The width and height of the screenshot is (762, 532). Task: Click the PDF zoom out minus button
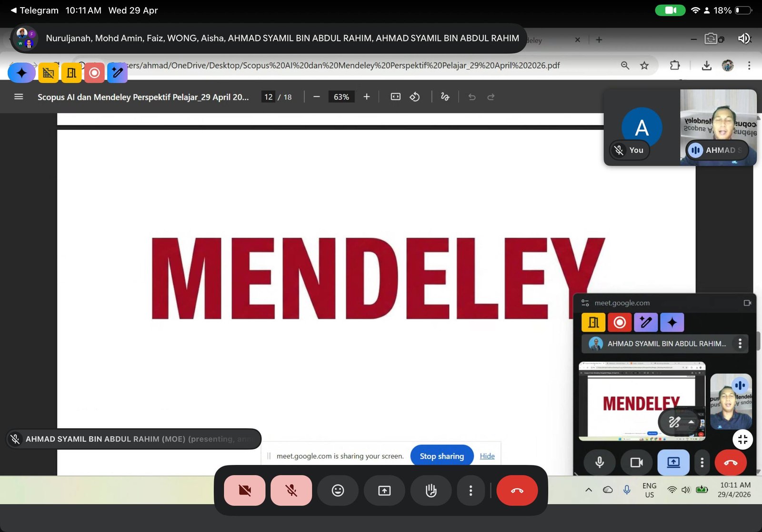pos(317,97)
